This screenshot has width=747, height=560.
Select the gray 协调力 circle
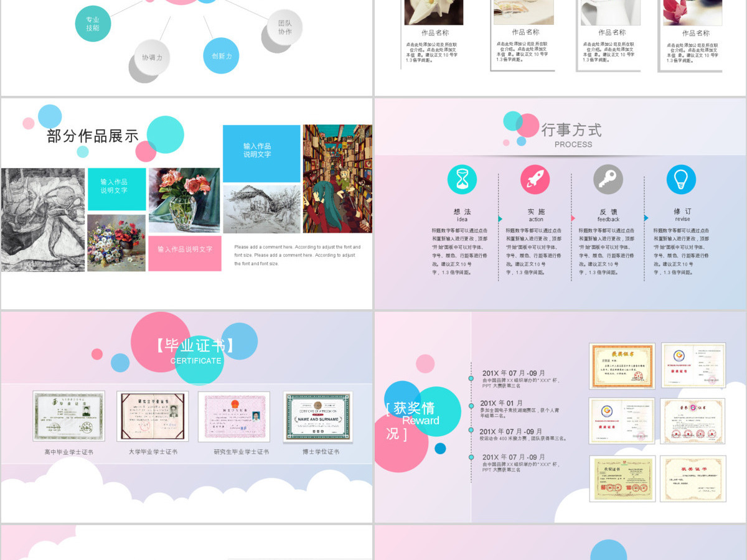pyautogui.click(x=152, y=57)
